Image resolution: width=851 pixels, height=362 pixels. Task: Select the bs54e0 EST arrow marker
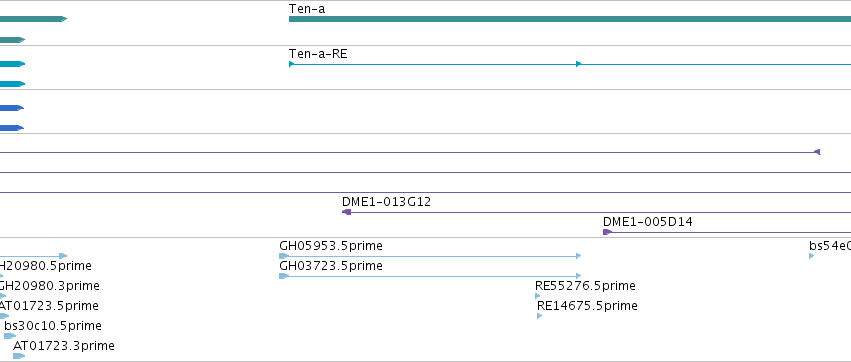811,256
